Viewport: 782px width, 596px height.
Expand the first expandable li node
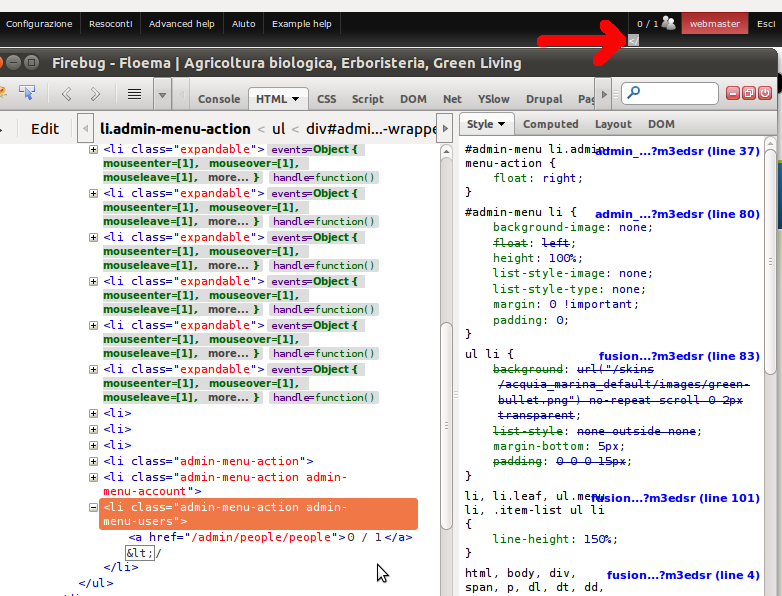tap(93, 149)
